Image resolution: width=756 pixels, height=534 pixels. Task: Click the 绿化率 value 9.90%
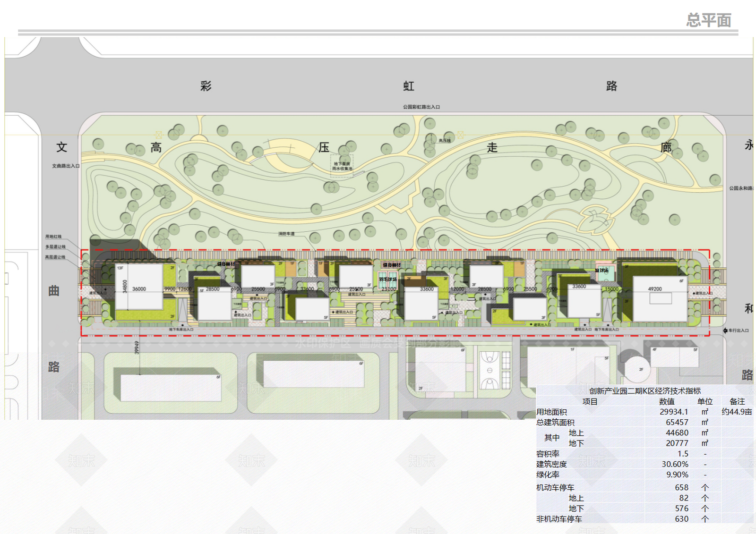(677, 475)
